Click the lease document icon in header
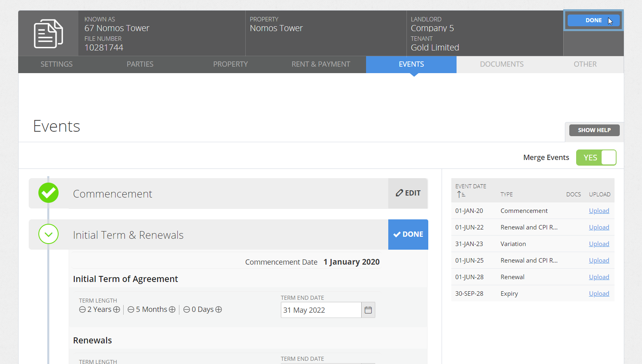642x364 pixels. (48, 34)
